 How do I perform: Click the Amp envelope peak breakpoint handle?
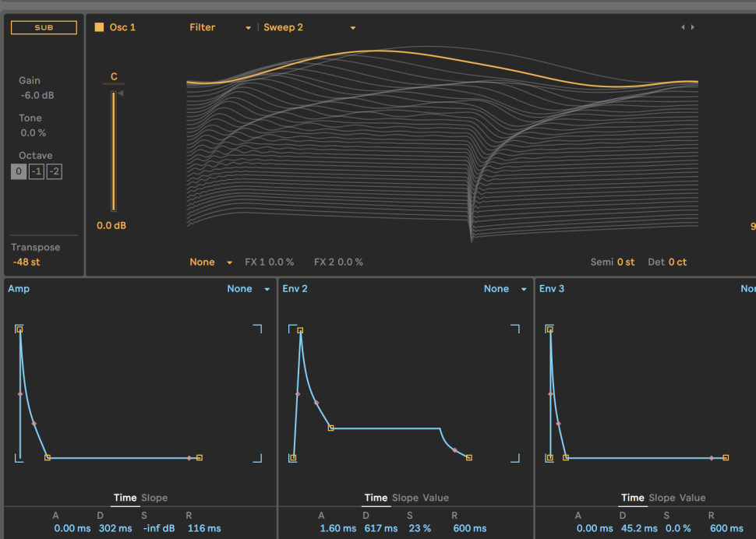point(19,329)
